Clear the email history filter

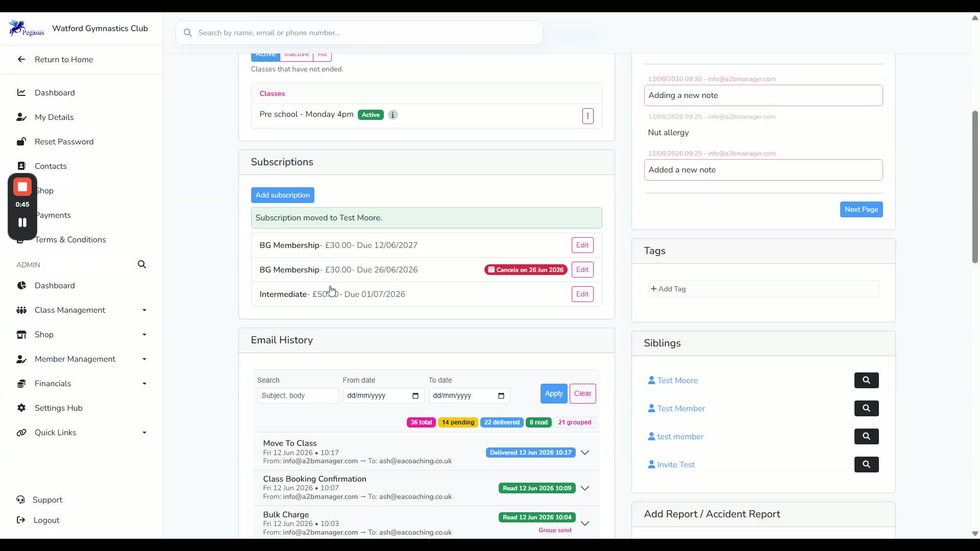click(x=583, y=393)
